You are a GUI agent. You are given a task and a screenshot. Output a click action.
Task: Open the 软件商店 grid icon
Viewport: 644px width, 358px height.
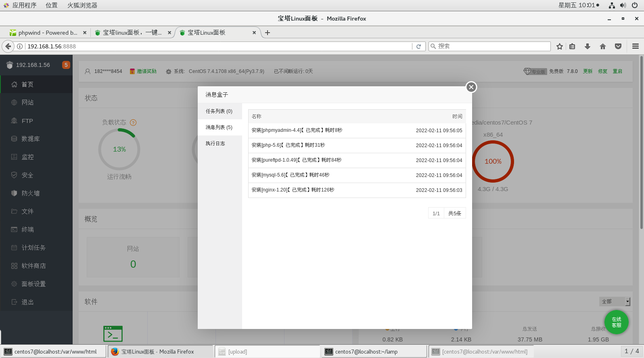tap(14, 266)
